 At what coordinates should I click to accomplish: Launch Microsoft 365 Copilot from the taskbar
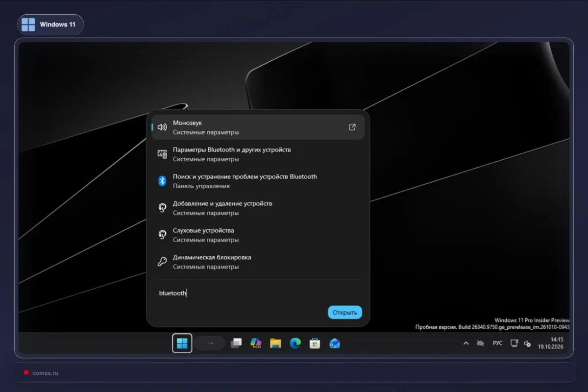click(x=256, y=343)
